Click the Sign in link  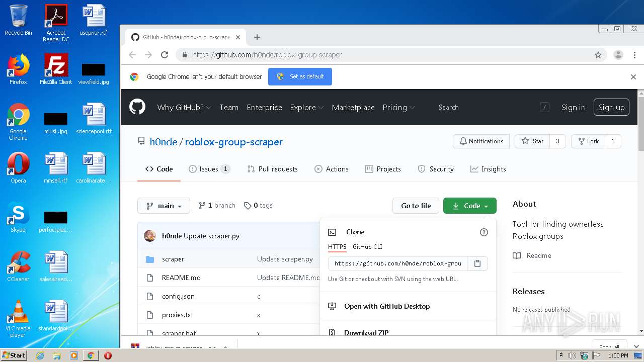tap(574, 108)
